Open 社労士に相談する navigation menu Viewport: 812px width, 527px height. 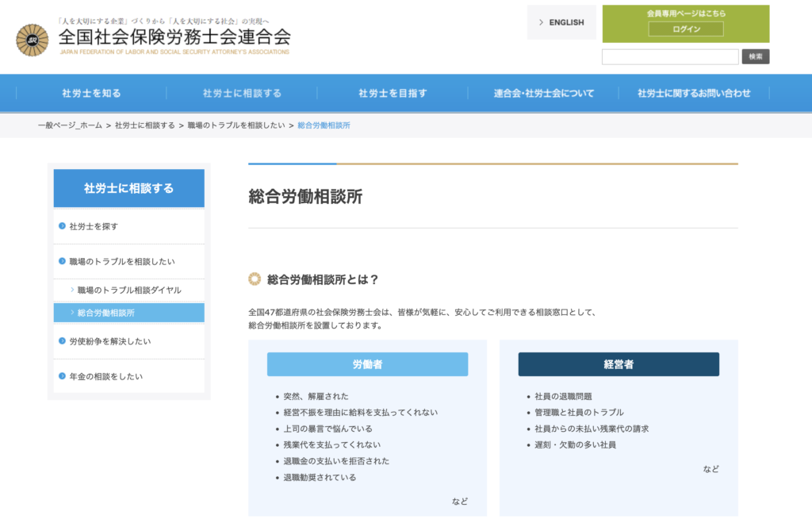(242, 93)
